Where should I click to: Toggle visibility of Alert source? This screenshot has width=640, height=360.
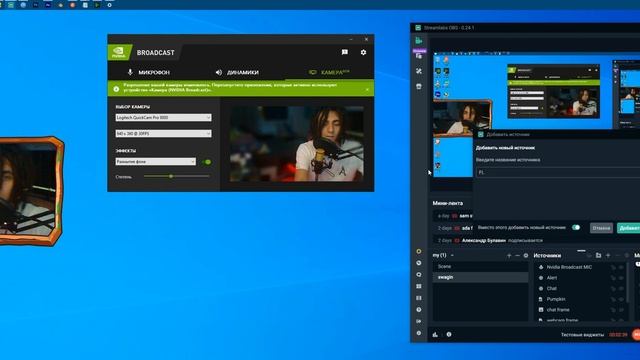622,278
